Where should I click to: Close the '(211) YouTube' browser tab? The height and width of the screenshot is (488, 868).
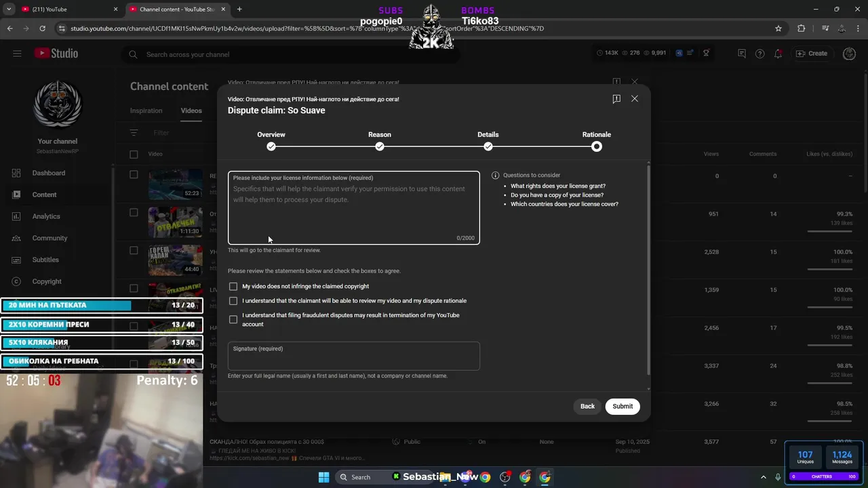coord(115,9)
